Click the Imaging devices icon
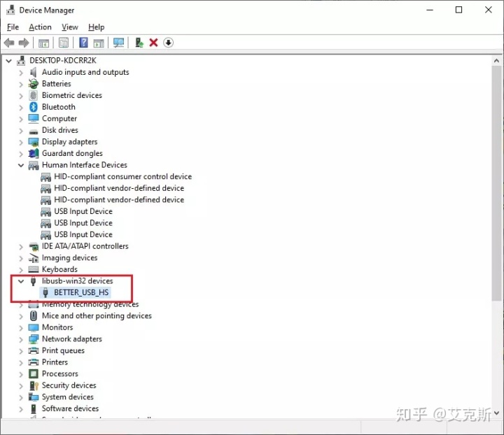Viewport: 504px width, 435px height. tap(34, 258)
